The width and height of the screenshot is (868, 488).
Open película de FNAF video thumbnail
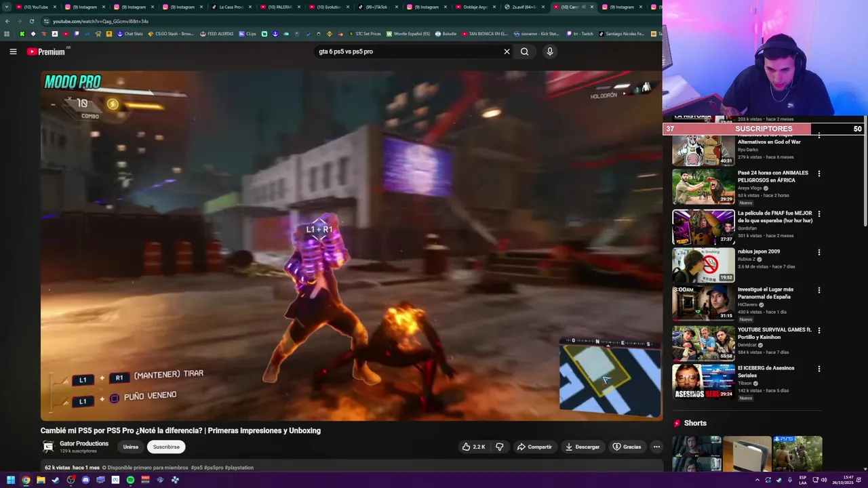(703, 226)
